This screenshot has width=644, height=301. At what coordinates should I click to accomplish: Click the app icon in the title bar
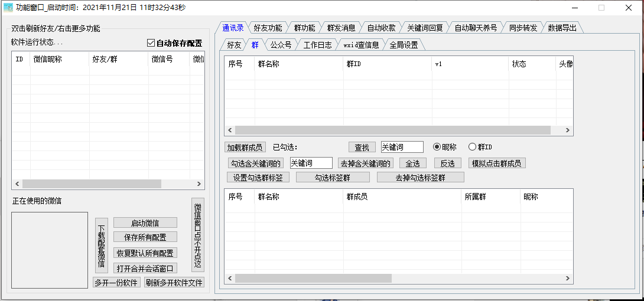pyautogui.click(x=8, y=8)
